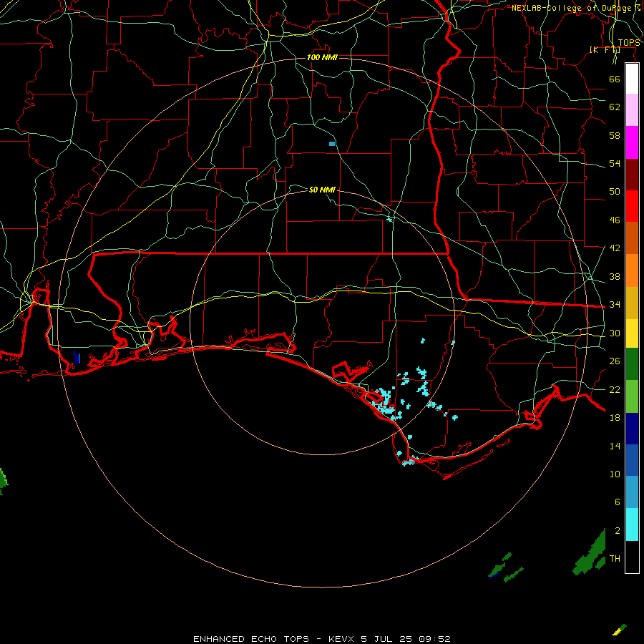Viewport: 644px width, 644px height.
Task: Click the 'K FT' units label
Action: pos(605,50)
